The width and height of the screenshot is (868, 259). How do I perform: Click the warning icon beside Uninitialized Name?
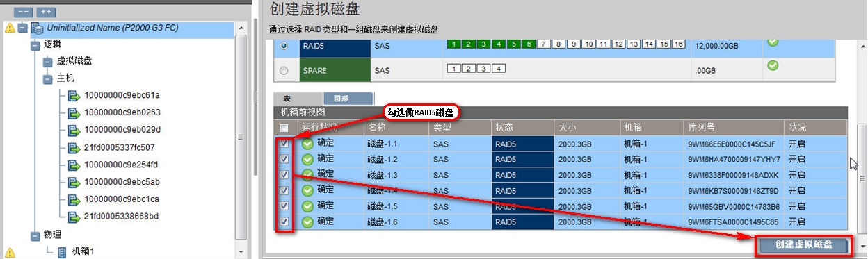click(9, 28)
